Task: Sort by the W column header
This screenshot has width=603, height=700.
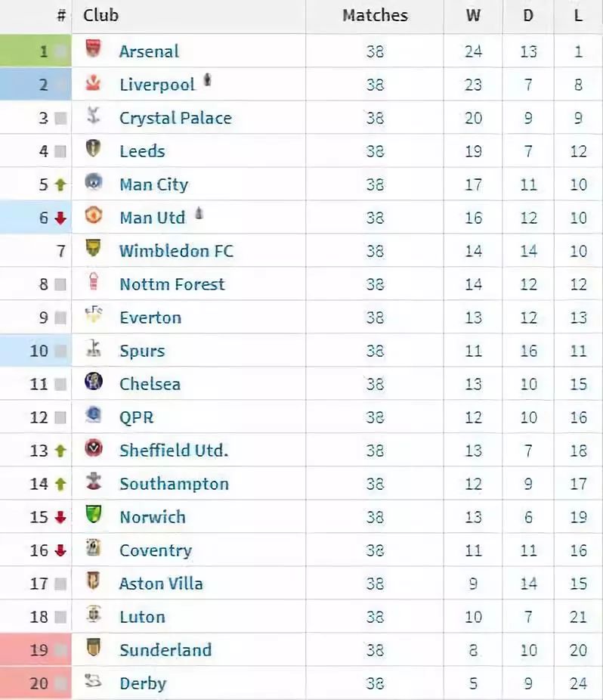Action: (x=473, y=16)
